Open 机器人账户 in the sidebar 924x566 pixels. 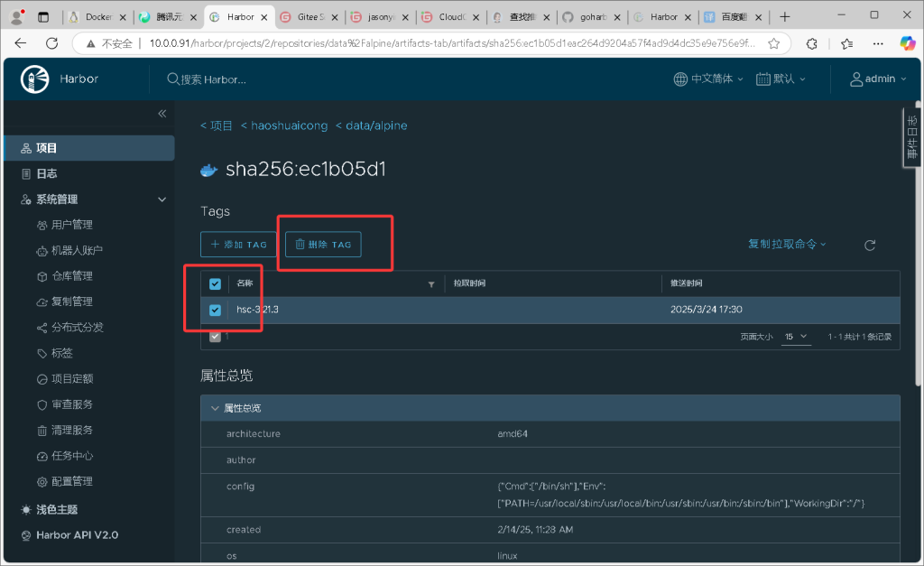[77, 251]
